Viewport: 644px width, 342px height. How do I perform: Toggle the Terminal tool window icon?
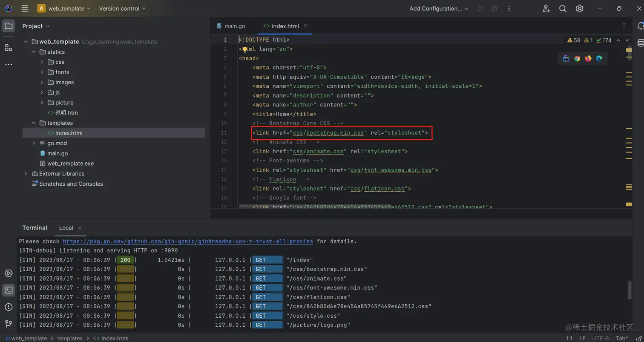pyautogui.click(x=9, y=290)
